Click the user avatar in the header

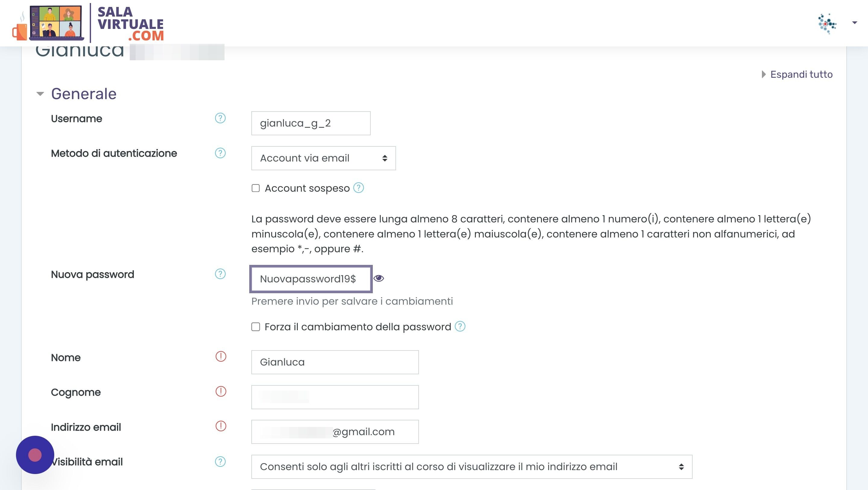click(827, 24)
